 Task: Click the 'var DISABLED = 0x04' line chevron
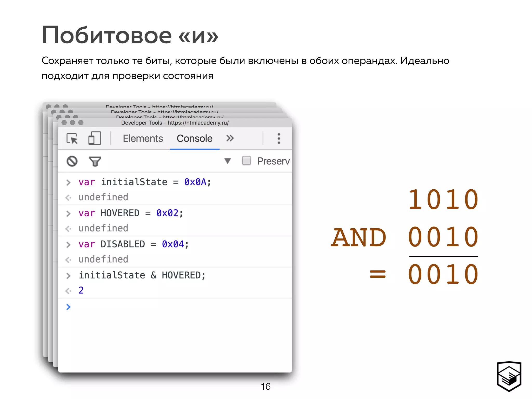(68, 245)
